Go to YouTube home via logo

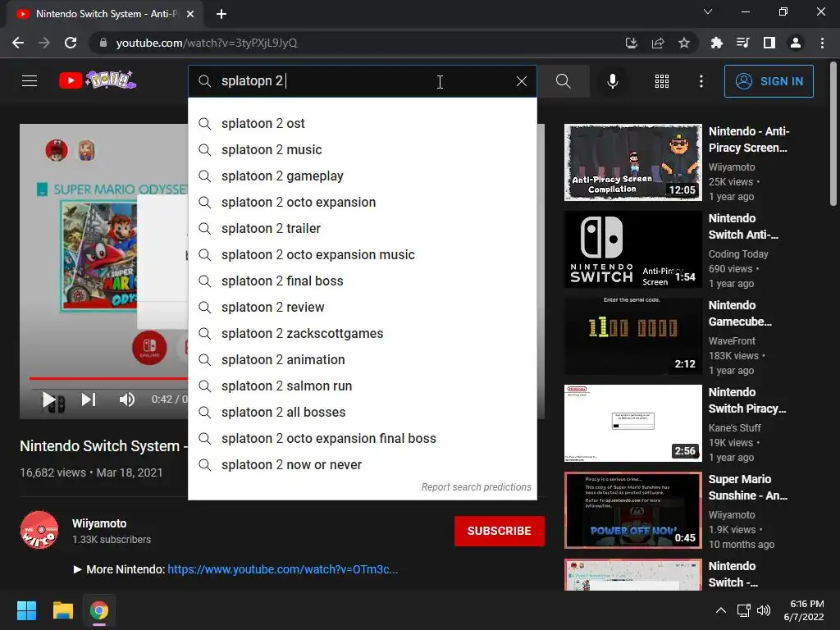[98, 80]
